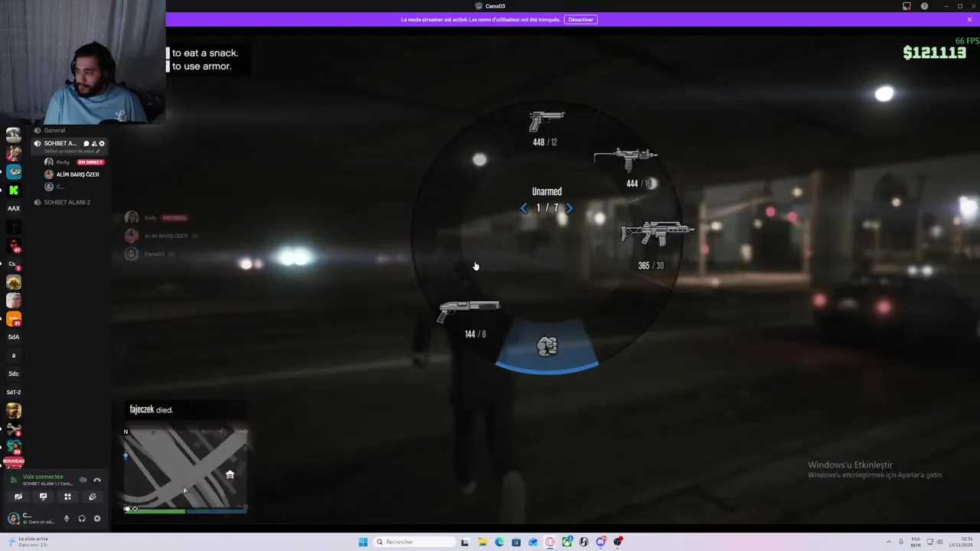980x551 pixels.
Task: Open activities launcher icon
Action: click(x=67, y=497)
